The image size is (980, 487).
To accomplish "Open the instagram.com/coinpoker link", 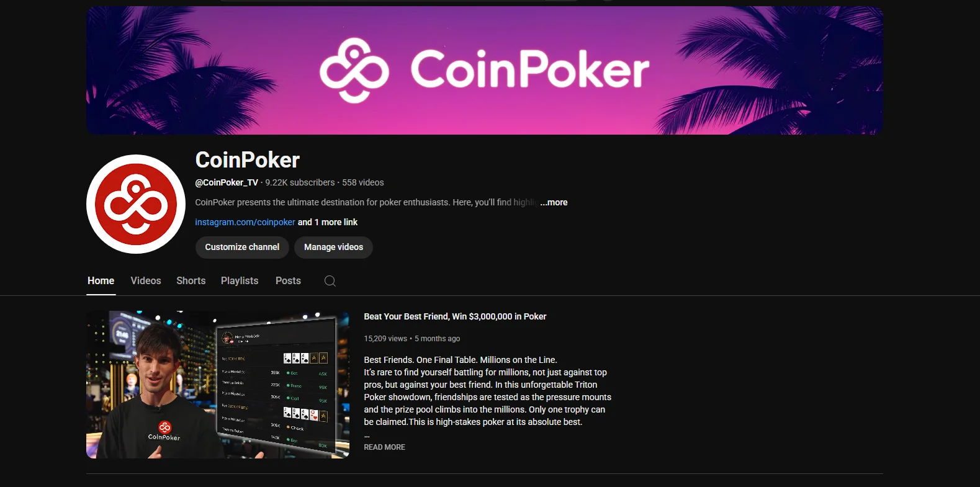I will point(245,222).
